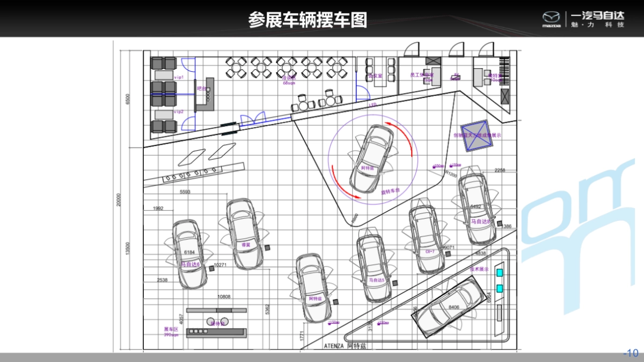Toggle the lower cyan screen near the display wall
644x362 pixels.
pos(500,288)
